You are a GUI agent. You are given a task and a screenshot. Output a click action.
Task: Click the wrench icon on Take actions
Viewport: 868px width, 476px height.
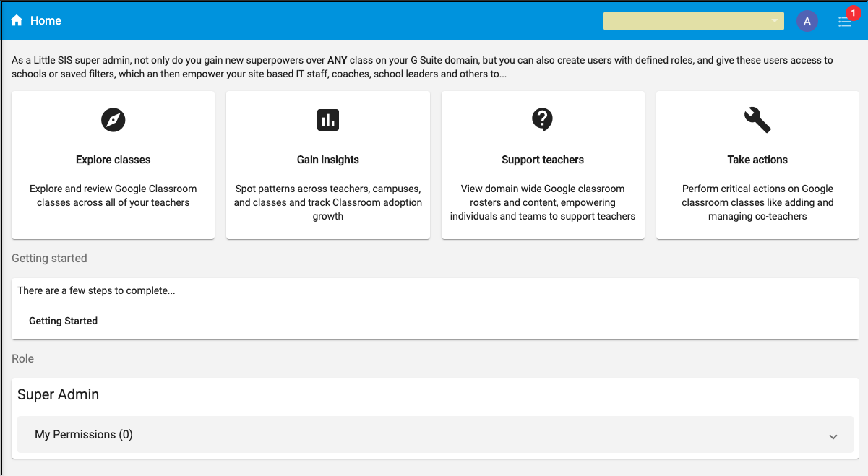coord(757,119)
